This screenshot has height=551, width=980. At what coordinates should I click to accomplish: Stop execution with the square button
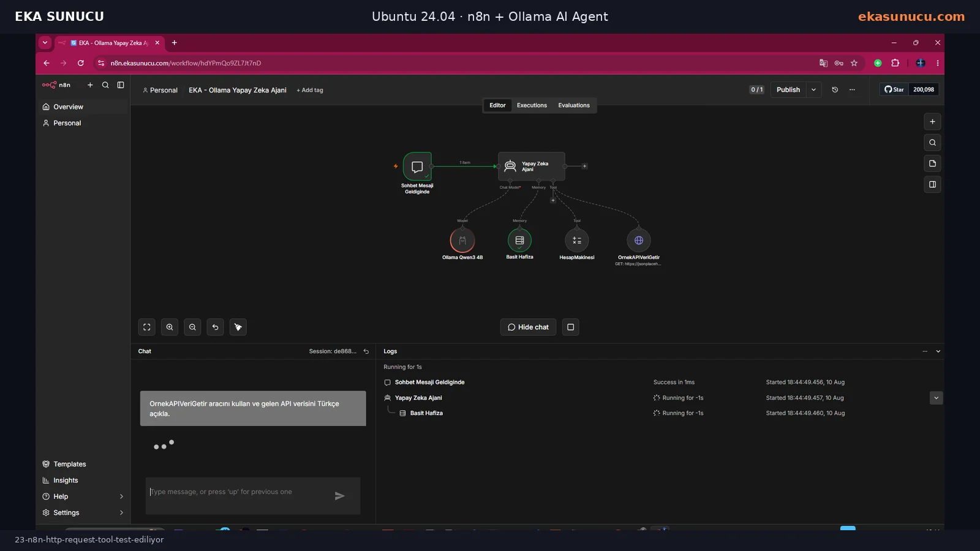pos(570,327)
